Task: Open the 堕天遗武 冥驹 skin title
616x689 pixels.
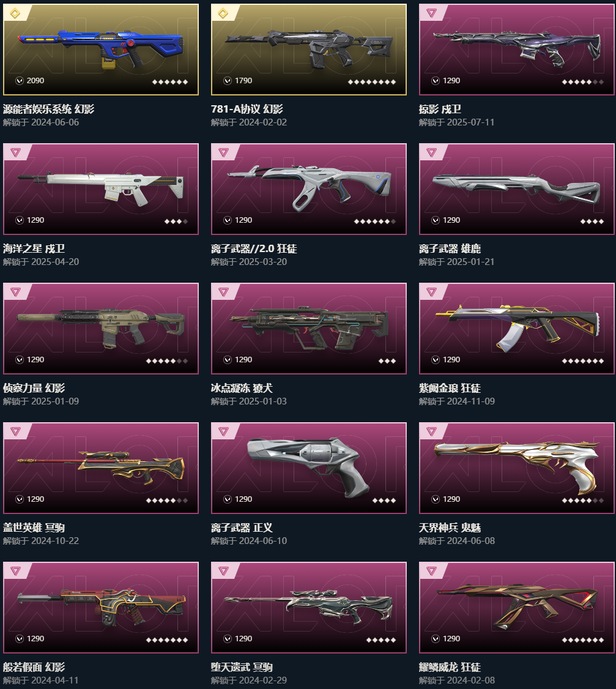Action: click(x=242, y=667)
